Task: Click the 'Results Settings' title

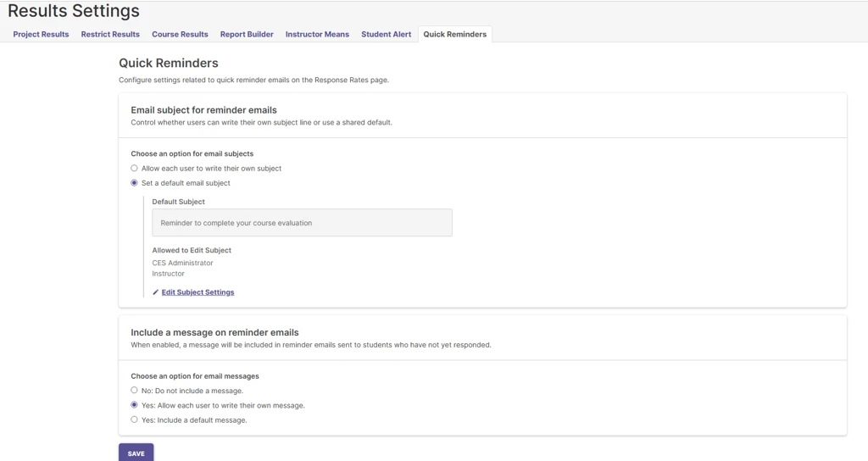Action: [x=74, y=11]
